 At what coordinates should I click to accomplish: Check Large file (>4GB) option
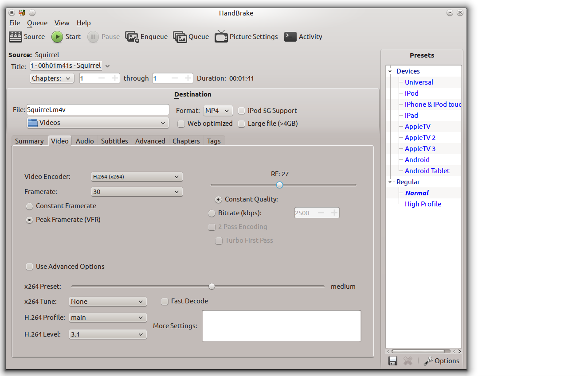coord(241,124)
